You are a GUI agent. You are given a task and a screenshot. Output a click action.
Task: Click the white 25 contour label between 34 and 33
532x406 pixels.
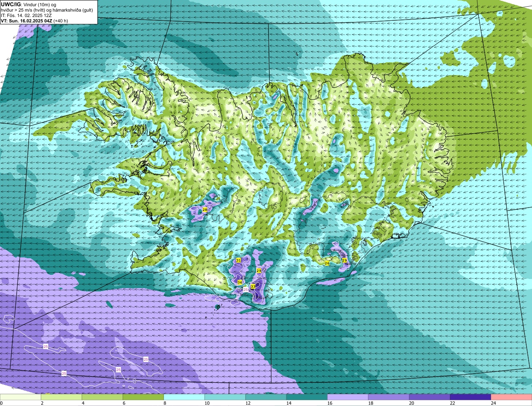click(x=246, y=289)
